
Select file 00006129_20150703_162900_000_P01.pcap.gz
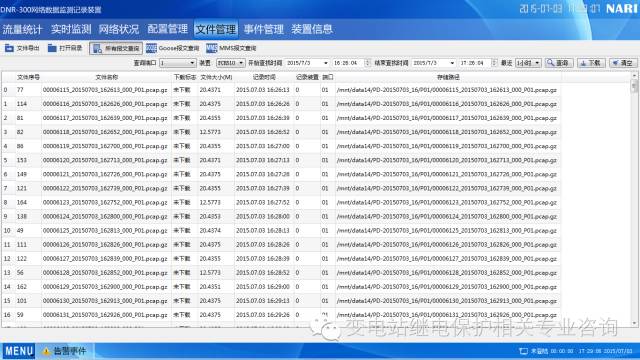[x=105, y=287]
